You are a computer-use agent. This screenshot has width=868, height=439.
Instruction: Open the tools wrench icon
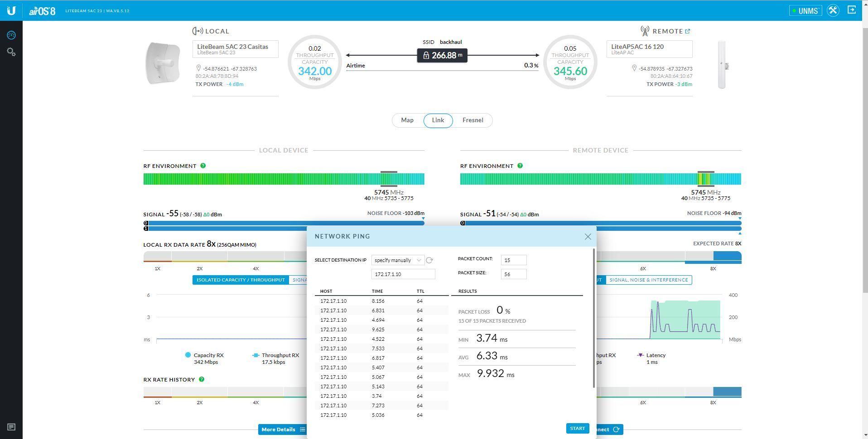click(x=833, y=10)
